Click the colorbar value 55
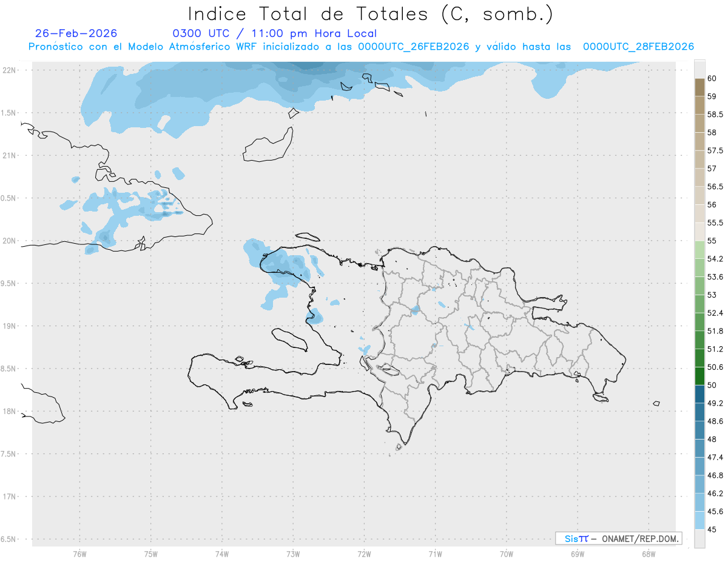This screenshot has width=728, height=562. 712,241
